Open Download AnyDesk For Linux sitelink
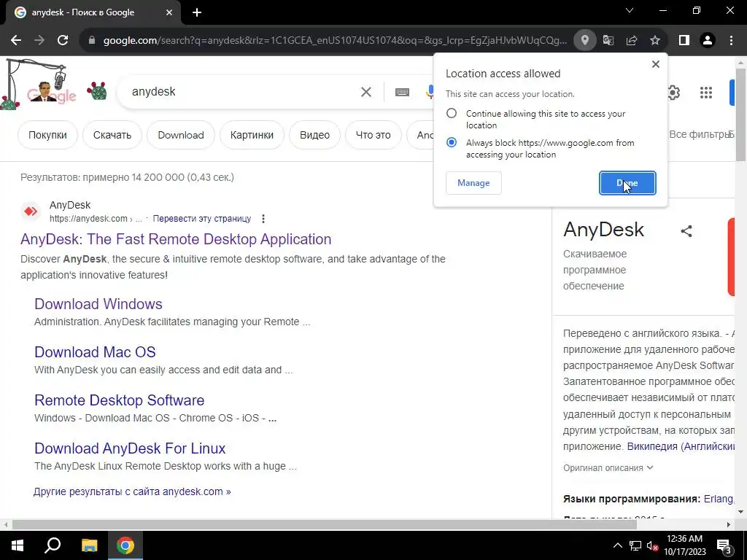This screenshot has width=747, height=560. point(130,448)
